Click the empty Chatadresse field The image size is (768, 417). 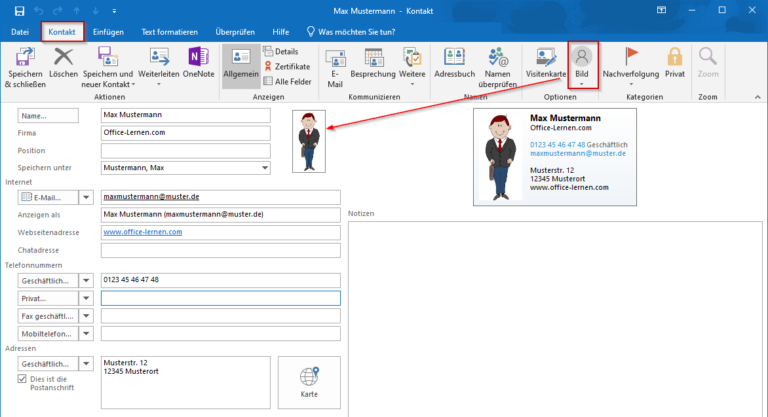[220, 250]
